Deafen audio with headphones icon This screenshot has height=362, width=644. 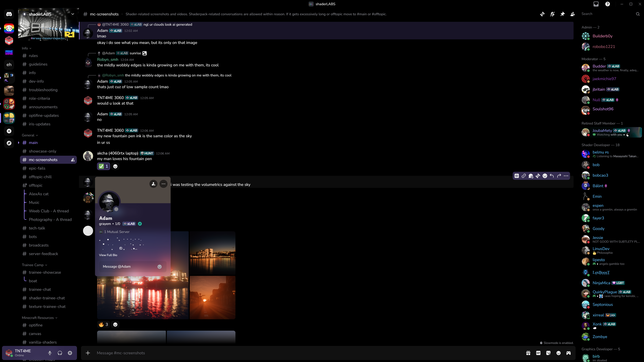pyautogui.click(x=60, y=353)
